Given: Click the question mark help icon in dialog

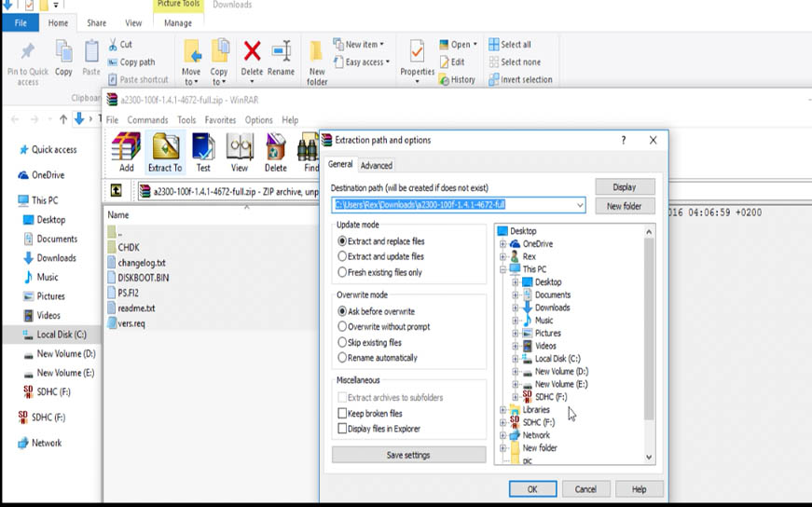Looking at the screenshot, I should [624, 141].
